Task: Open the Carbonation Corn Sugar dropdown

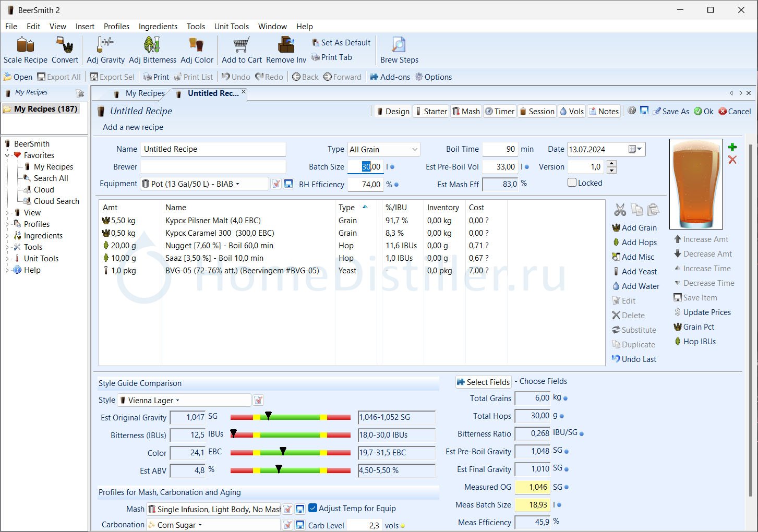Action: pos(213,525)
